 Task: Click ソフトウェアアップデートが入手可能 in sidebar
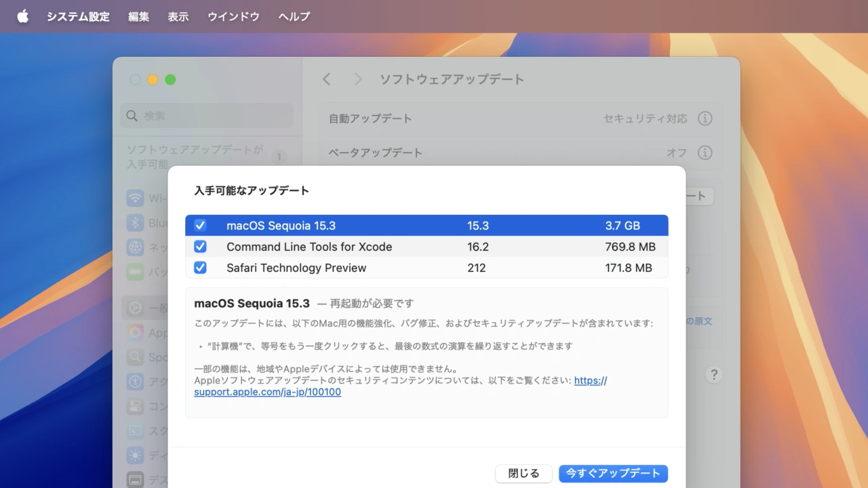[195, 157]
